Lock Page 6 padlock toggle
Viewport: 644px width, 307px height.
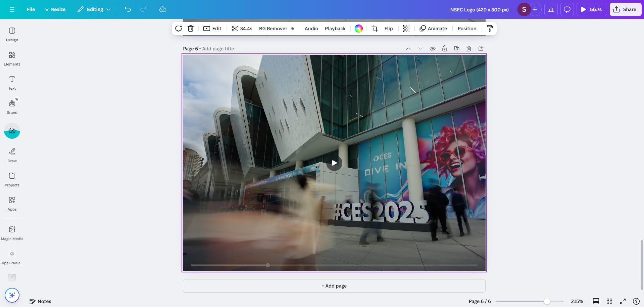pyautogui.click(x=445, y=49)
